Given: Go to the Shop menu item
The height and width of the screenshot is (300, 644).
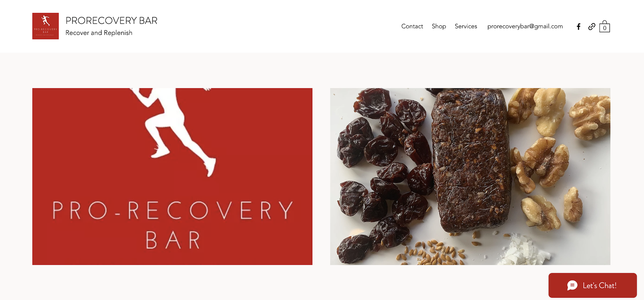Looking at the screenshot, I should click(439, 26).
